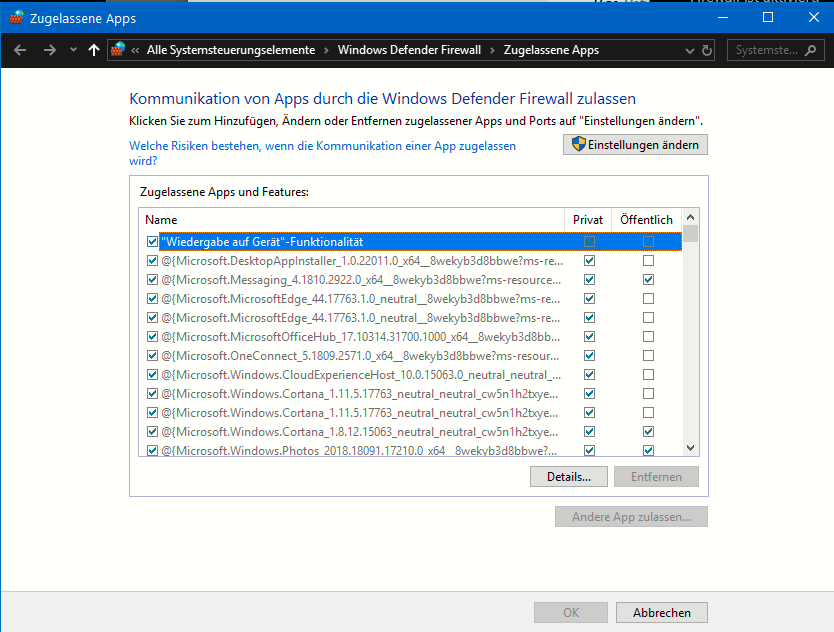Select the Microsoft.Windows.Photos row

click(x=410, y=450)
